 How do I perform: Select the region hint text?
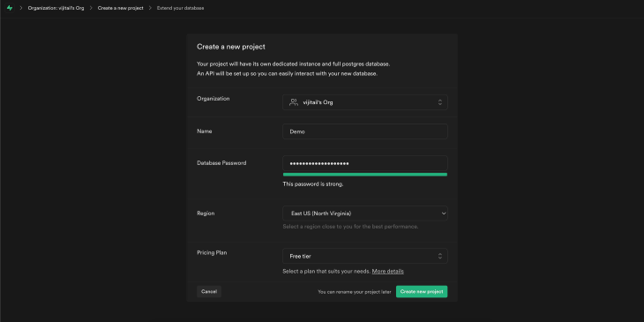(x=350, y=227)
